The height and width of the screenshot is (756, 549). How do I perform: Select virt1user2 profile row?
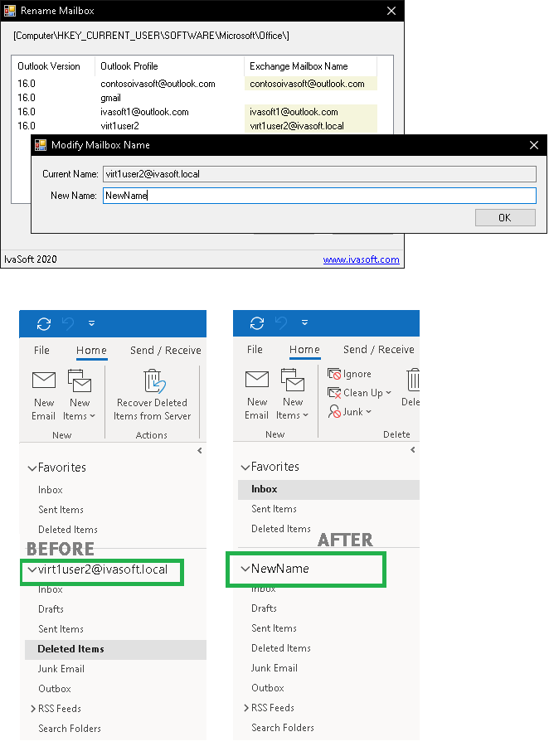[x=197, y=126]
